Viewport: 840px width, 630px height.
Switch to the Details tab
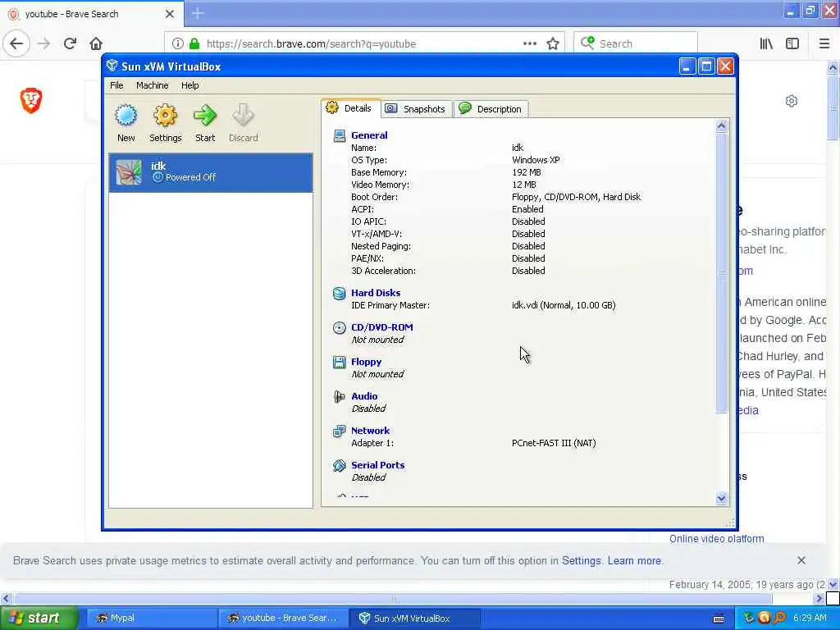(x=350, y=108)
